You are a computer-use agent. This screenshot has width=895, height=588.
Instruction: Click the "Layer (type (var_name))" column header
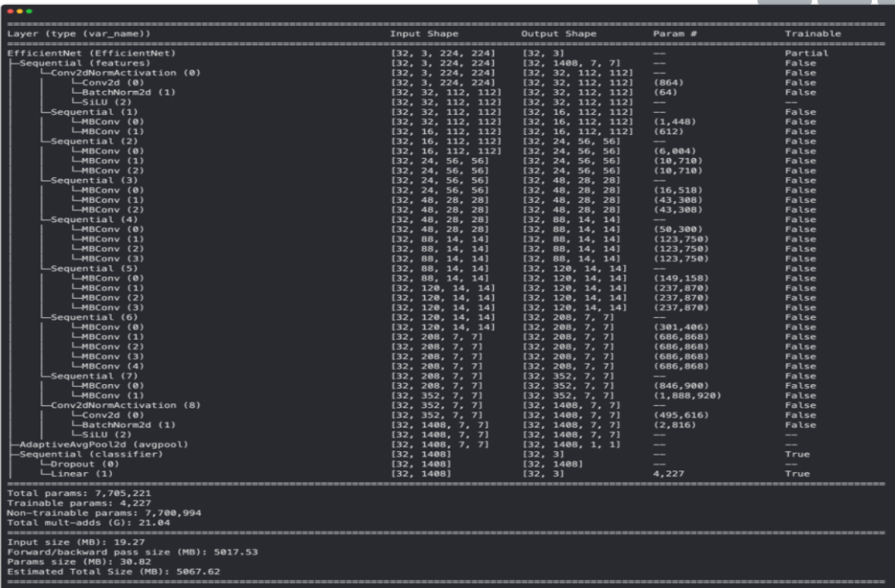coord(79,34)
